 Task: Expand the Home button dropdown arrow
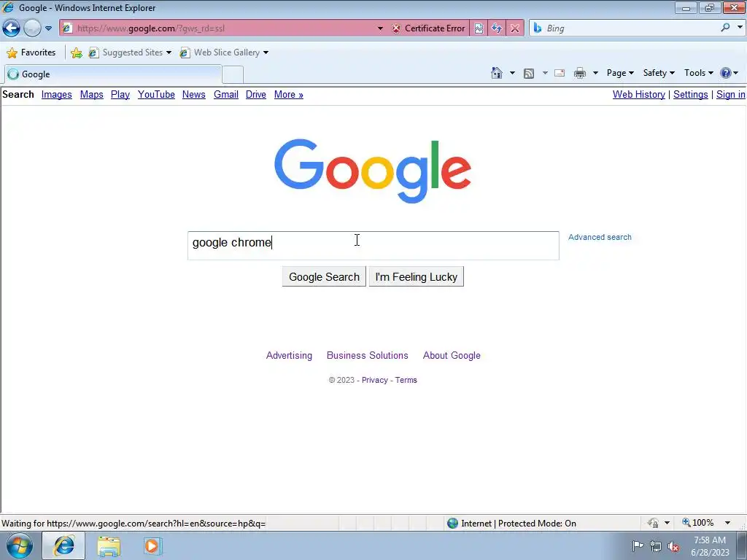tap(512, 74)
